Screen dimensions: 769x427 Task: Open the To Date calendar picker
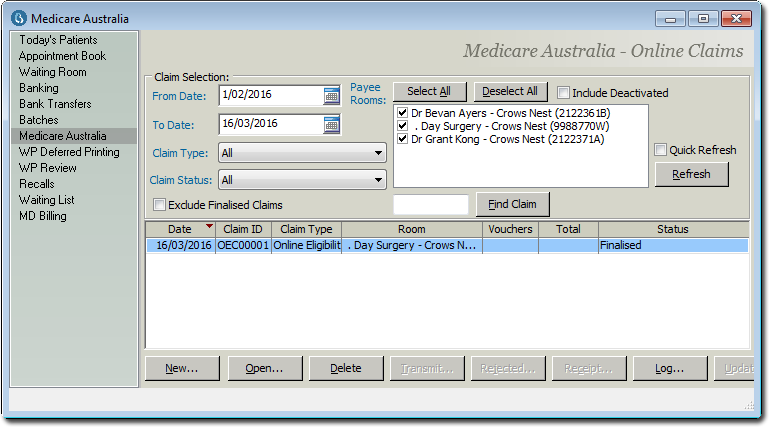click(332, 124)
